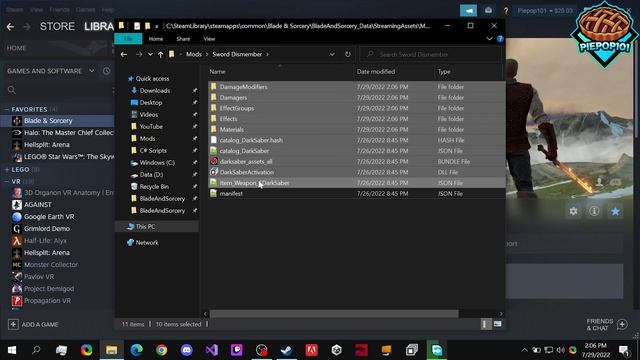Select This PC in navigation pane
Image resolution: width=640 pixels, height=360 pixels.
[145, 227]
